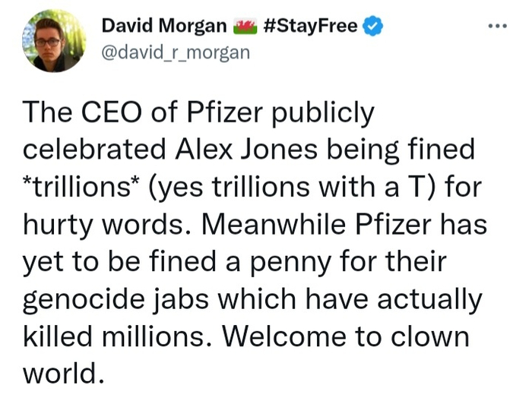Click the final word "world." in the tweet
The width and height of the screenshot is (532, 404).
click(x=62, y=374)
